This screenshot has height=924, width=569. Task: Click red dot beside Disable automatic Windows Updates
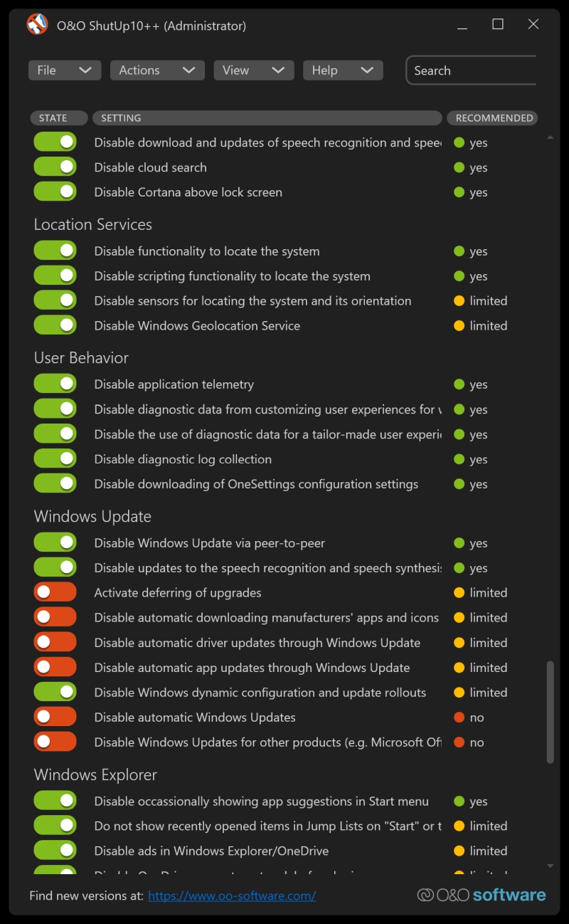[459, 718]
